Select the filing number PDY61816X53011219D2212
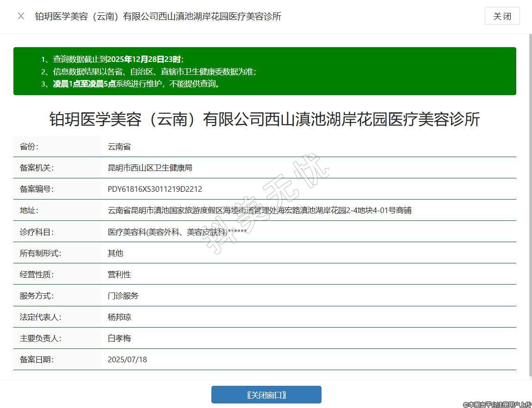 (155, 189)
